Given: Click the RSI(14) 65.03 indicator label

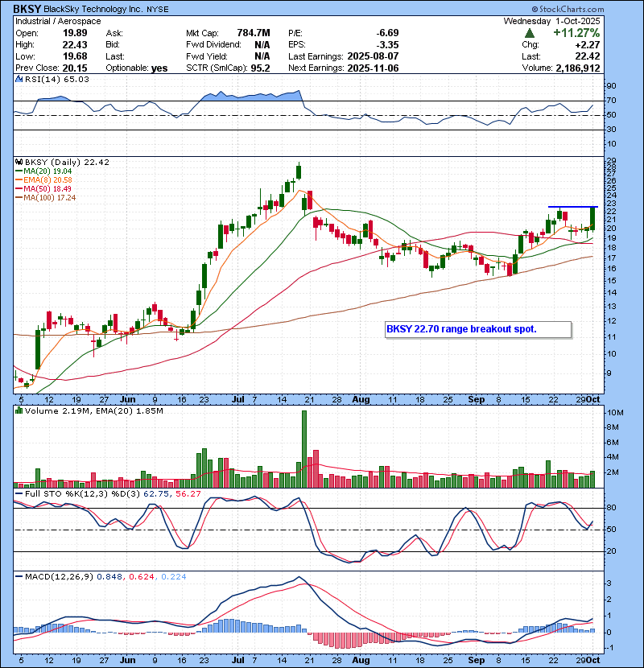Looking at the screenshot, I should tap(56, 79).
